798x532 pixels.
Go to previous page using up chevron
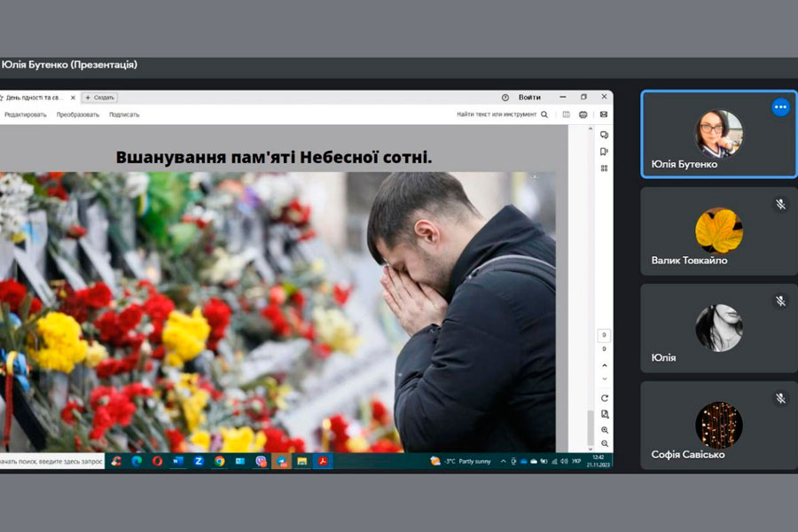[x=604, y=365]
